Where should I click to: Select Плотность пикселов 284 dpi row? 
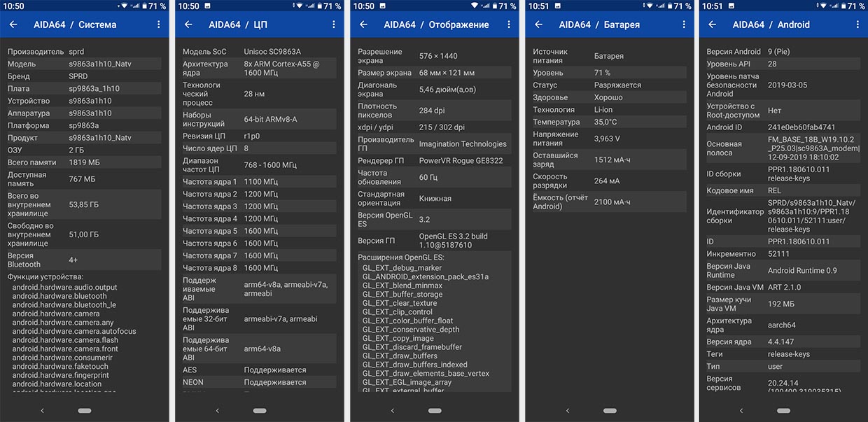(x=434, y=111)
